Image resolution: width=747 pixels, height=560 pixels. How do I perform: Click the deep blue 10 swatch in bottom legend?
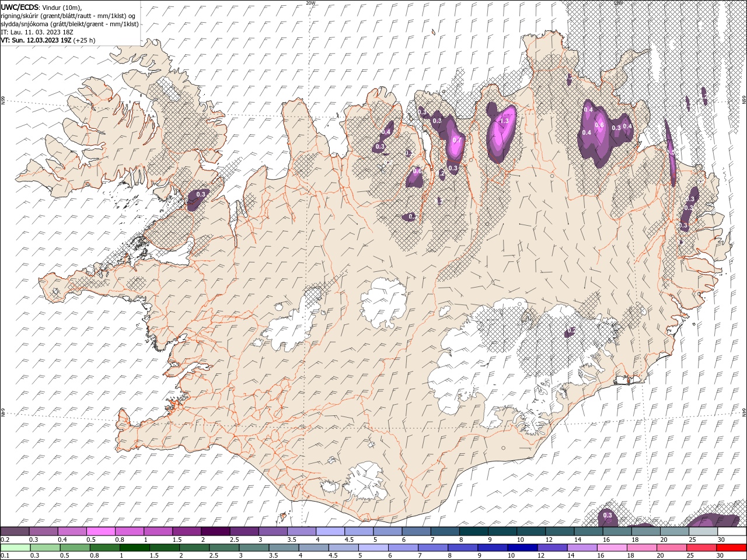(522, 548)
